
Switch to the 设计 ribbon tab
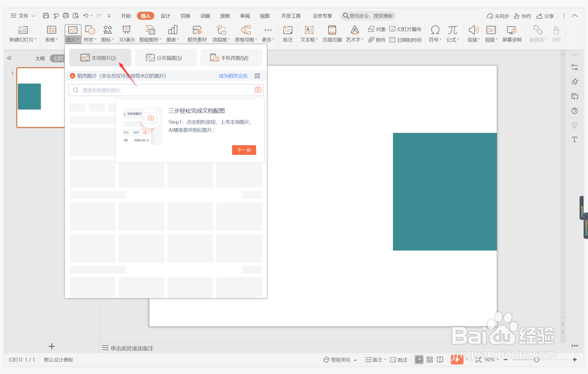165,16
